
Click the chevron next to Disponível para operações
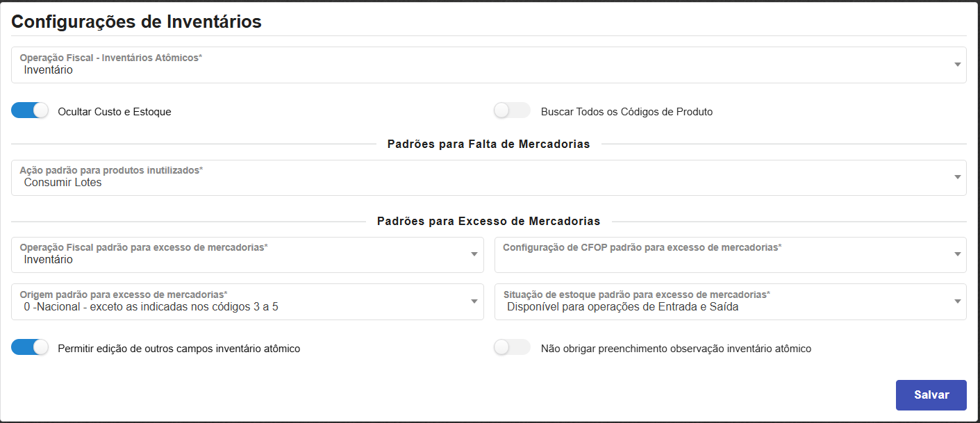point(956,301)
